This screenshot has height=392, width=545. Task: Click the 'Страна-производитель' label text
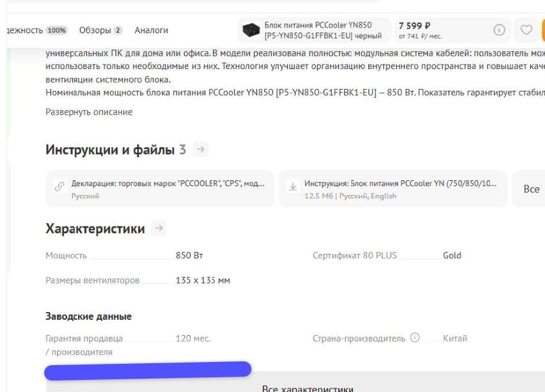(x=359, y=338)
